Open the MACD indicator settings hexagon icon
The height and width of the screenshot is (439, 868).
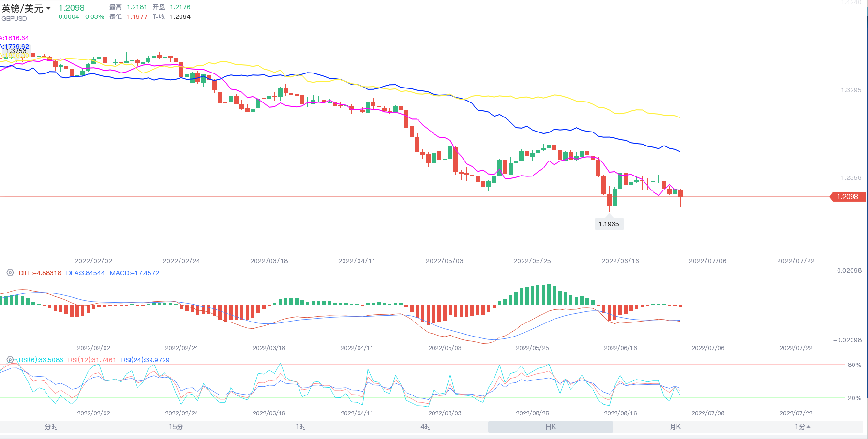click(10, 273)
